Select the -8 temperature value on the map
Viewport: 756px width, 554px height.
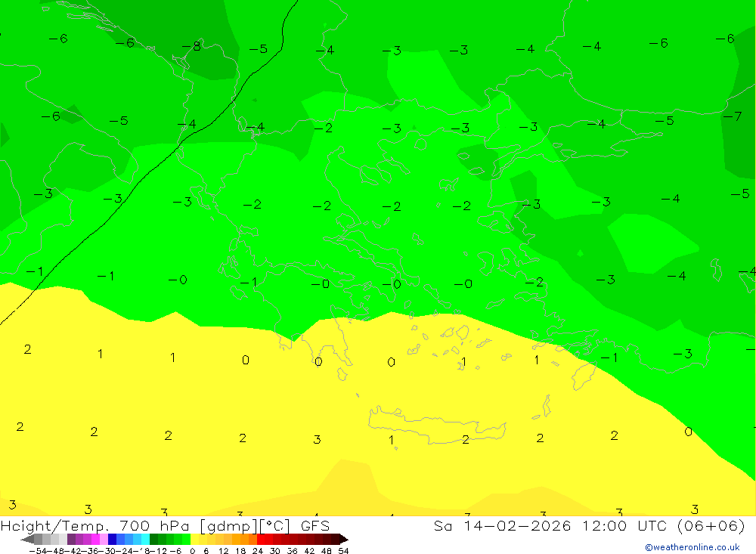click(191, 46)
